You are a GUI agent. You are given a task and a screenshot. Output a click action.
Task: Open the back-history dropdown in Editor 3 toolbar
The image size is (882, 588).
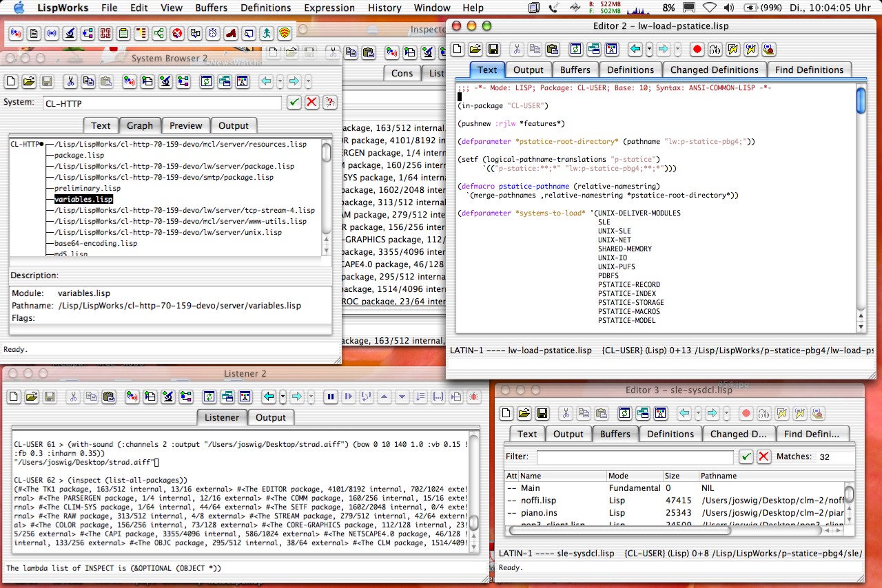(698, 413)
